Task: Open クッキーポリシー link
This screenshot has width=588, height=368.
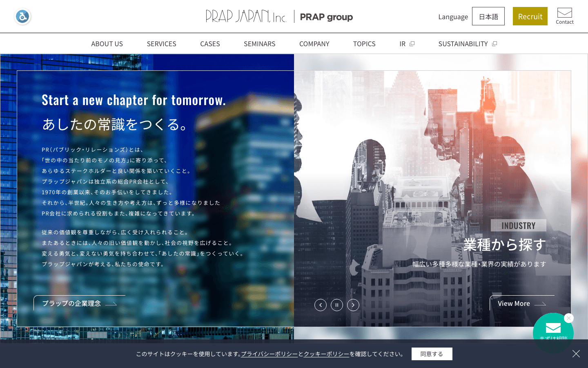Action: coord(327,354)
